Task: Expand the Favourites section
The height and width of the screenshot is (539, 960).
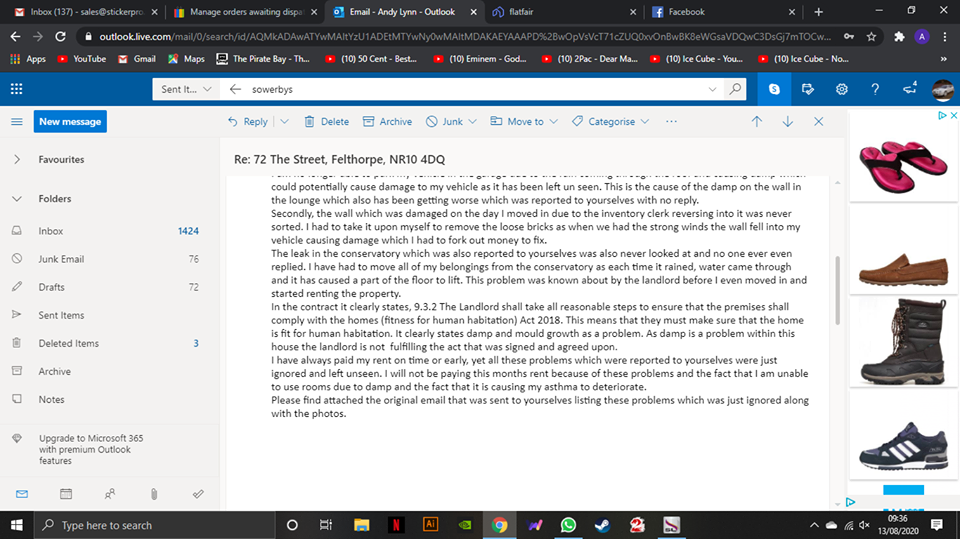Action: click(x=17, y=159)
